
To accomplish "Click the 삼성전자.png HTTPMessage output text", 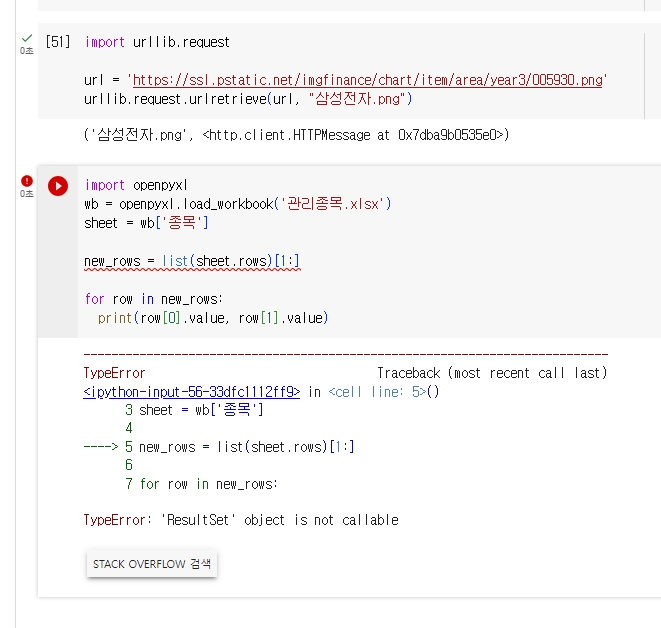I will tap(296, 135).
